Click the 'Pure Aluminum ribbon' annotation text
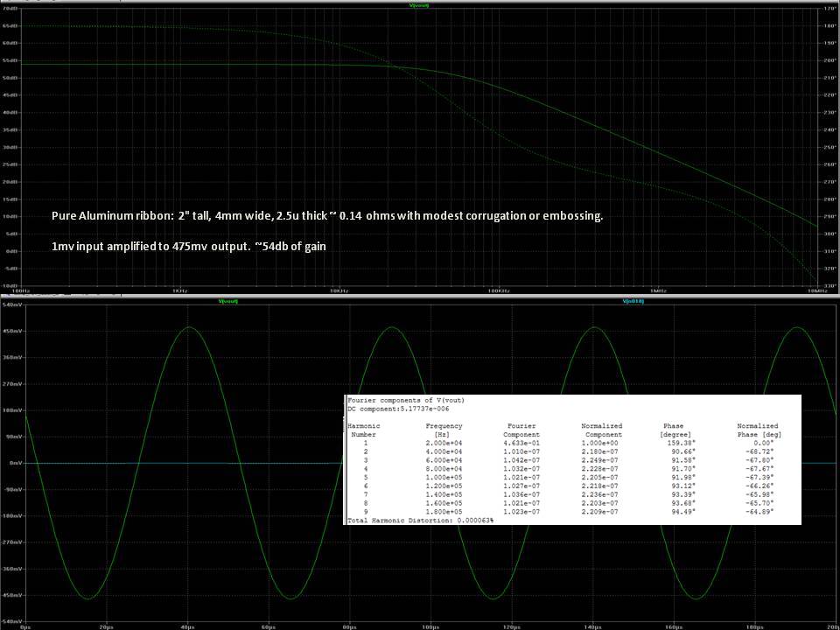 tap(327, 216)
